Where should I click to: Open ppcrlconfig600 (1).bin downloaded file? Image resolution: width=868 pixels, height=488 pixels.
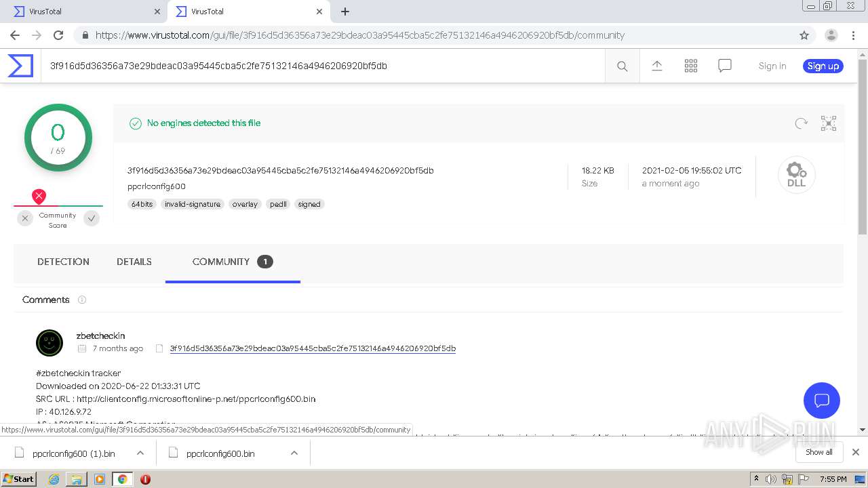74,453
